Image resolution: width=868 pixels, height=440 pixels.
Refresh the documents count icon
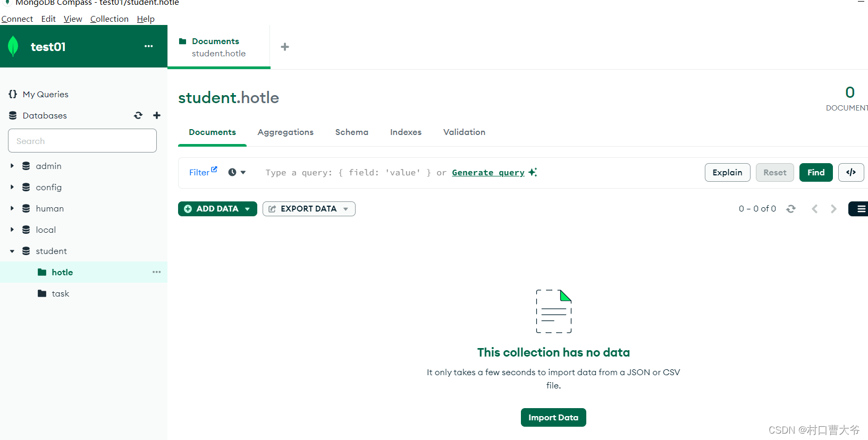(x=791, y=209)
